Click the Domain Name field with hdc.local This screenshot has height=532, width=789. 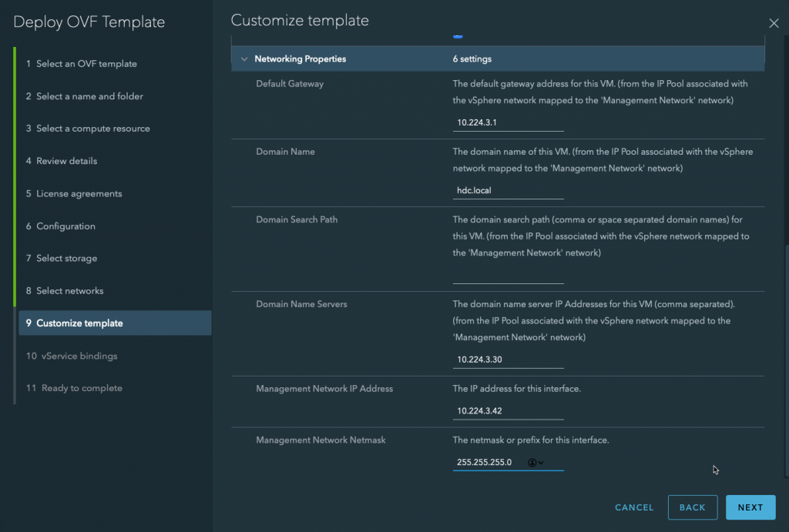coord(509,191)
